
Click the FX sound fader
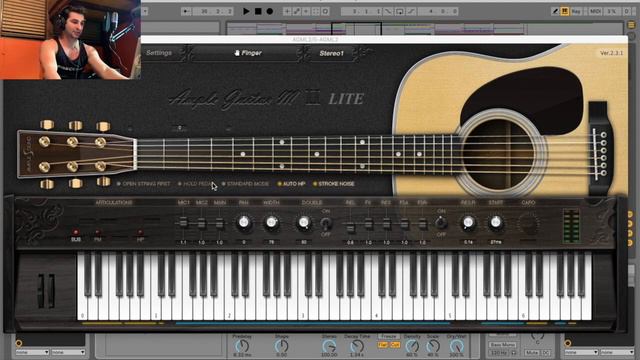[368, 223]
